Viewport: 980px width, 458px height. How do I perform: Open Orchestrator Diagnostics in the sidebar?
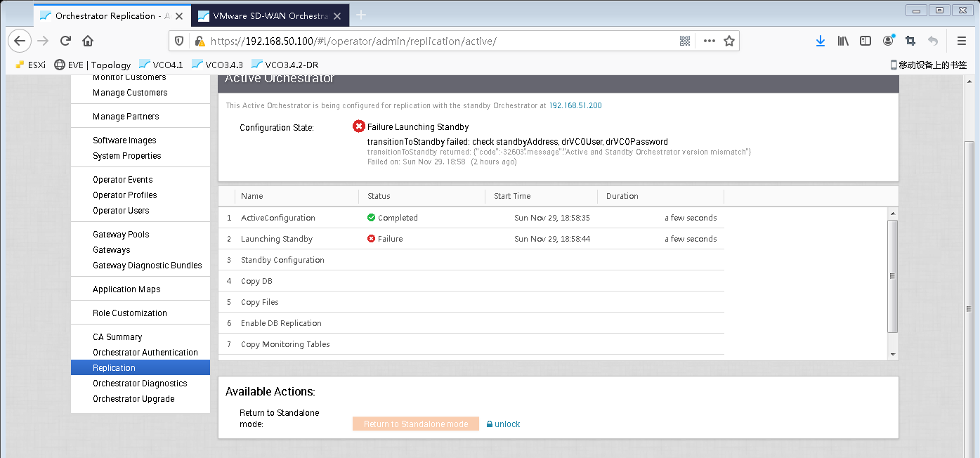click(x=140, y=384)
